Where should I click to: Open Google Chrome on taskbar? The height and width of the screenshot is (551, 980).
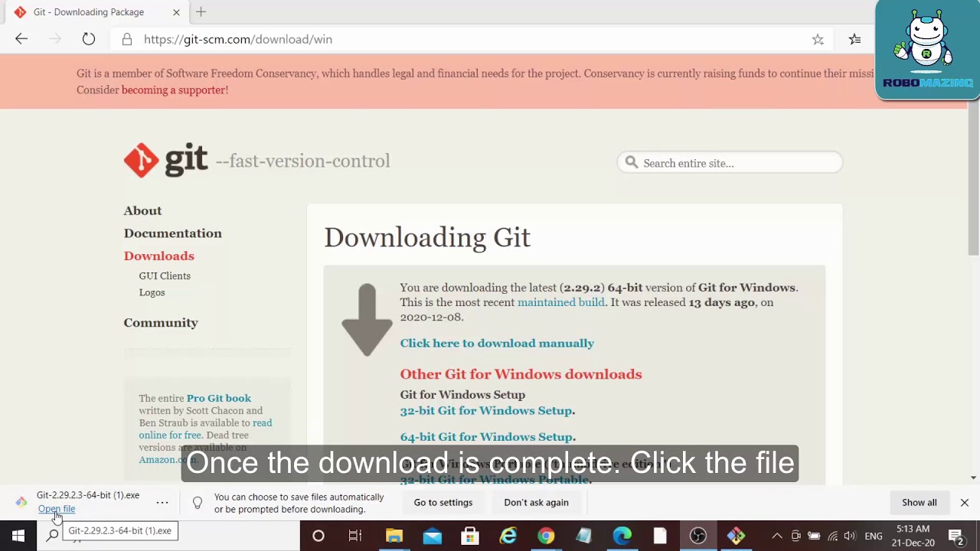point(546,536)
